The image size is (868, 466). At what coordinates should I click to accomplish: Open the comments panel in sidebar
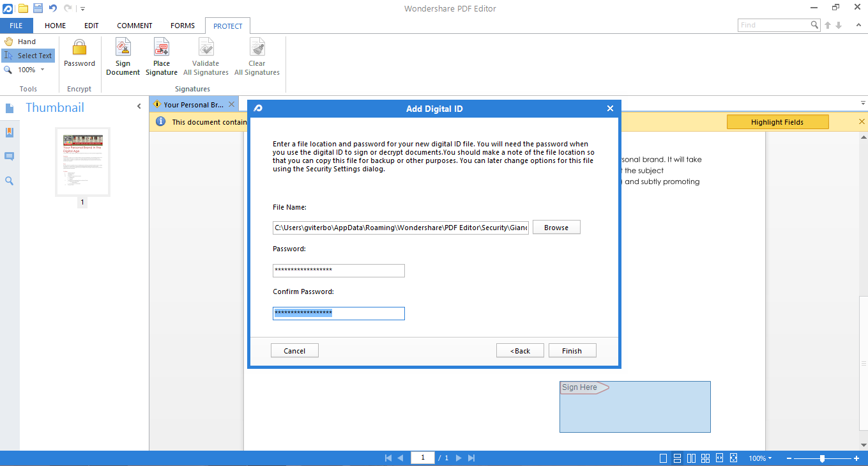click(x=10, y=157)
